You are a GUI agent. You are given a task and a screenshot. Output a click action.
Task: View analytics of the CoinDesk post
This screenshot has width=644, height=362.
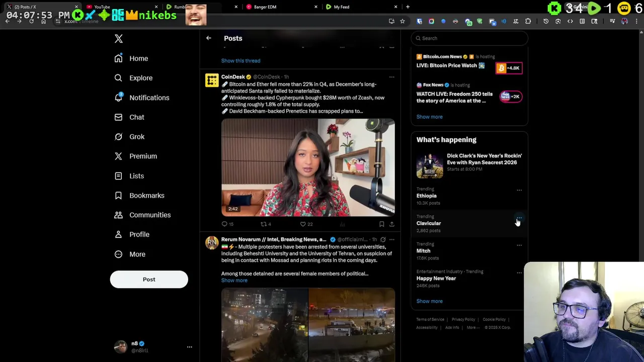click(x=342, y=224)
